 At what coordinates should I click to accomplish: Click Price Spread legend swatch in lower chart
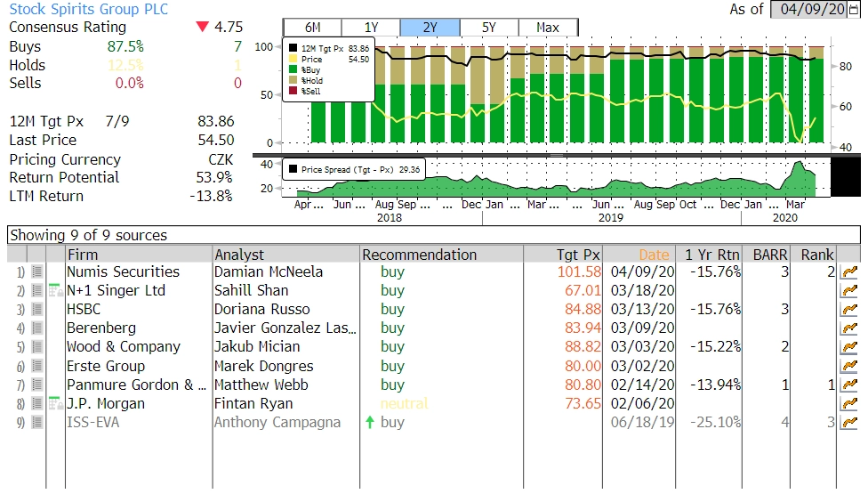point(293,169)
